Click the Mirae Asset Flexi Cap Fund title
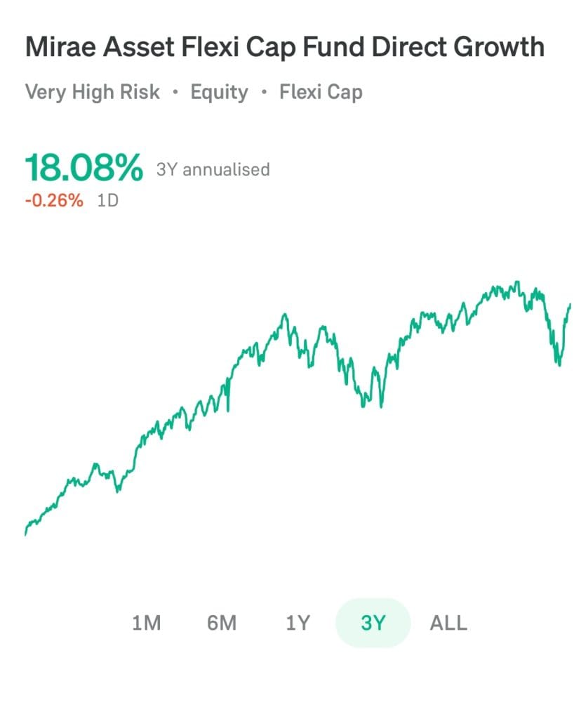This screenshot has height=719, width=588. click(284, 47)
